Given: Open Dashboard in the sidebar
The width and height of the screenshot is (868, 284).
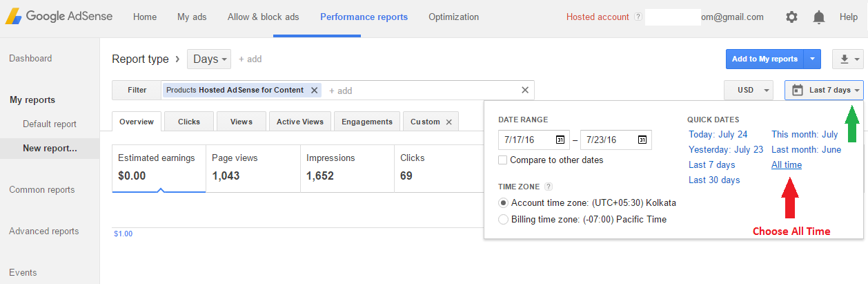Looking at the screenshot, I should [x=30, y=59].
